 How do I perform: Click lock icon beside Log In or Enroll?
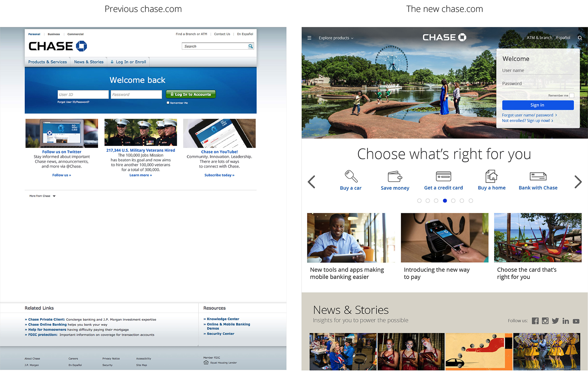pos(112,62)
